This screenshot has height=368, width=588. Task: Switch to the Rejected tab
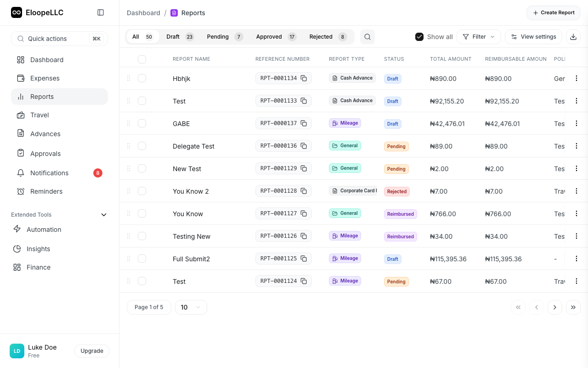coord(321,36)
